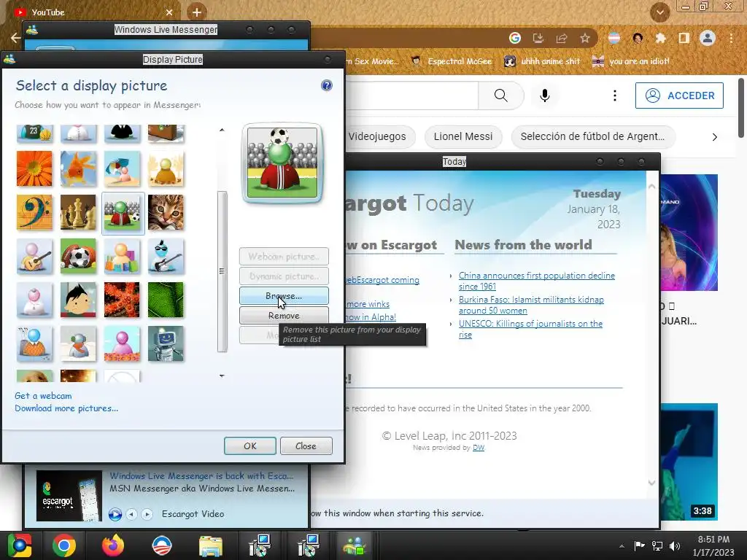This screenshot has width=747, height=560.
Task: Click the Chrome back arrow
Action: (x=15, y=38)
